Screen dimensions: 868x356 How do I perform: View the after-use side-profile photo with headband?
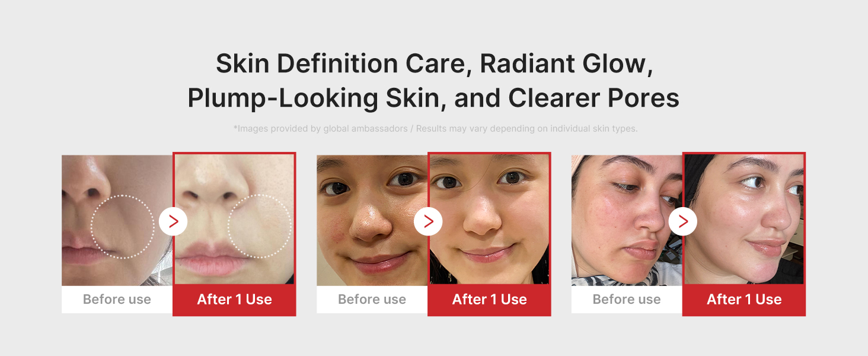pyautogui.click(x=744, y=219)
